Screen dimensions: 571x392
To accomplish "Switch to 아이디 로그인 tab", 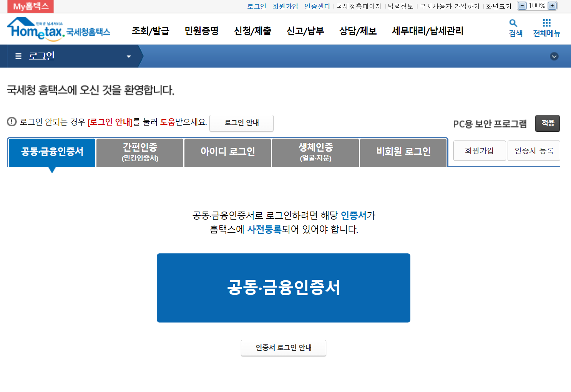I will click(227, 152).
